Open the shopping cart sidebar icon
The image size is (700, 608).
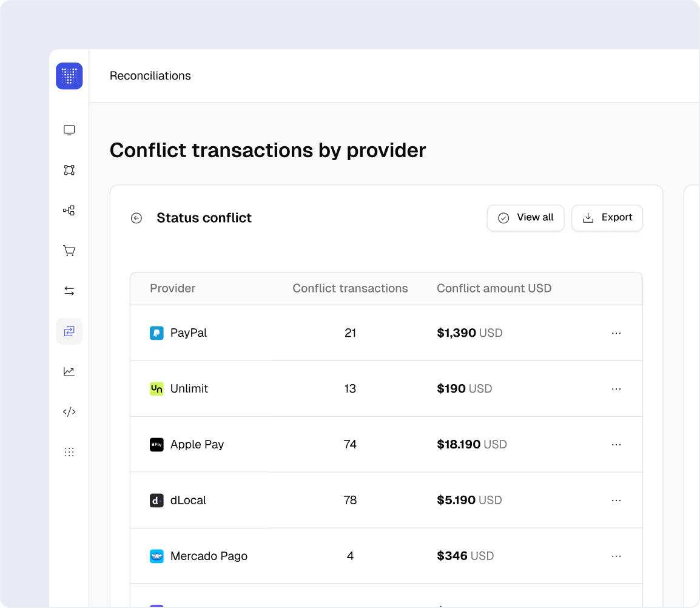pos(69,251)
